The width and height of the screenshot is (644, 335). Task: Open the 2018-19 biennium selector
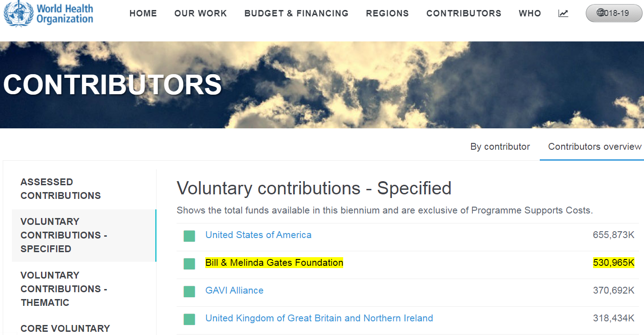tap(614, 13)
